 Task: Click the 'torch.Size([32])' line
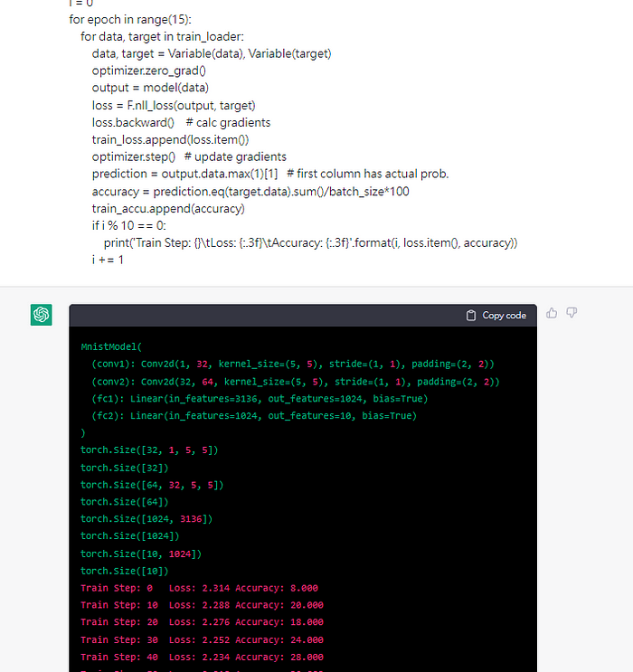pyautogui.click(x=124, y=468)
